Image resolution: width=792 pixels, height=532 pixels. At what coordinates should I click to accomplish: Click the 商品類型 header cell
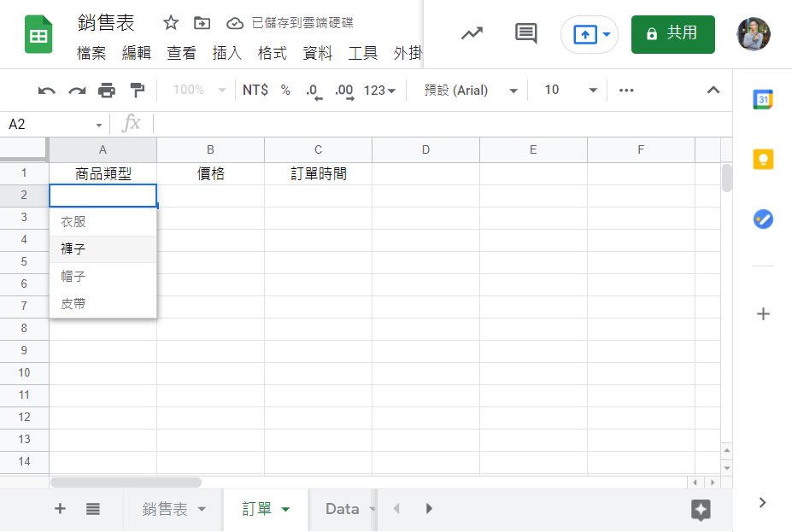[103, 173]
